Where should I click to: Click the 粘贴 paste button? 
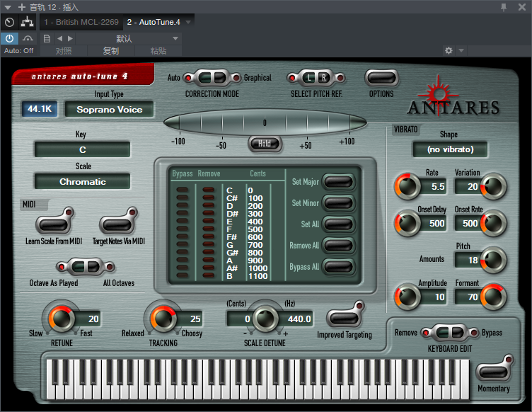(158, 51)
